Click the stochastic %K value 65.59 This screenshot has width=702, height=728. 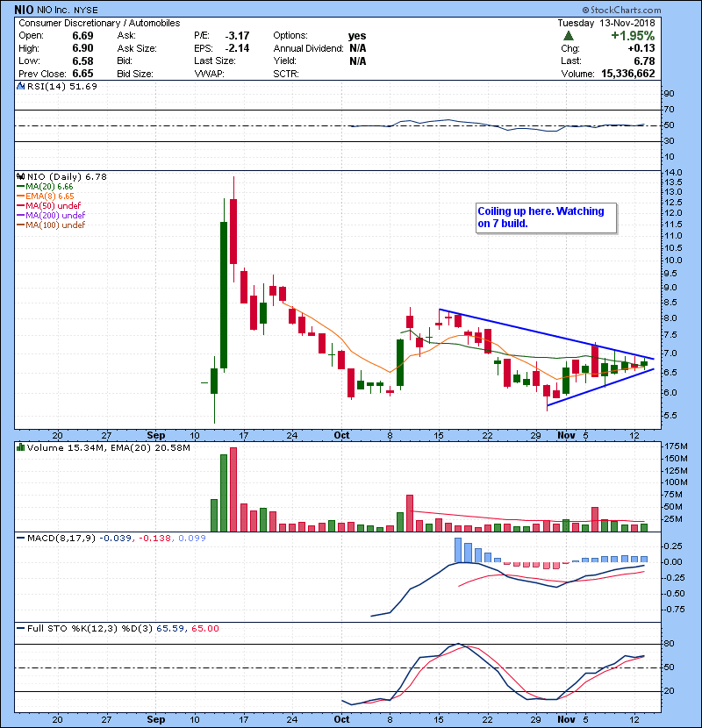[x=170, y=628]
